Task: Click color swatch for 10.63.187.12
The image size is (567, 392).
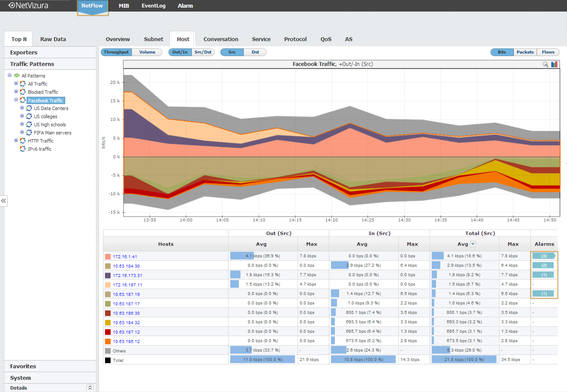Action: pos(108,332)
